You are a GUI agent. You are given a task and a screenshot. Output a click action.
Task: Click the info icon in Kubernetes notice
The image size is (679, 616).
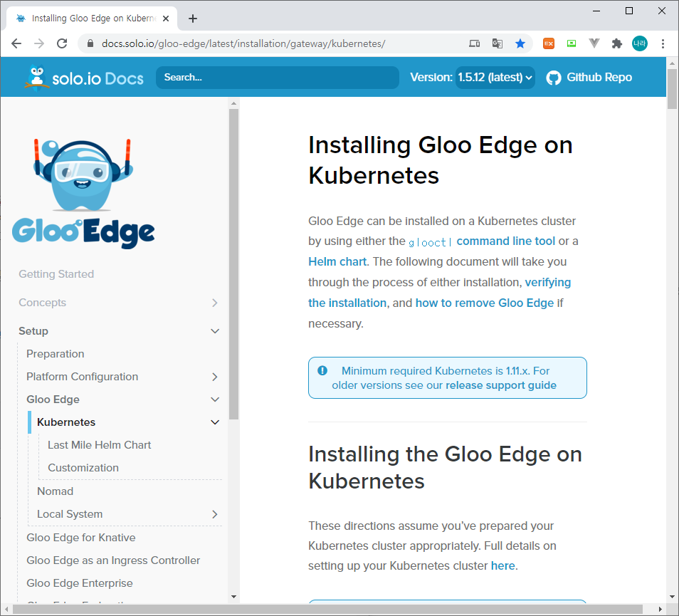tap(322, 370)
